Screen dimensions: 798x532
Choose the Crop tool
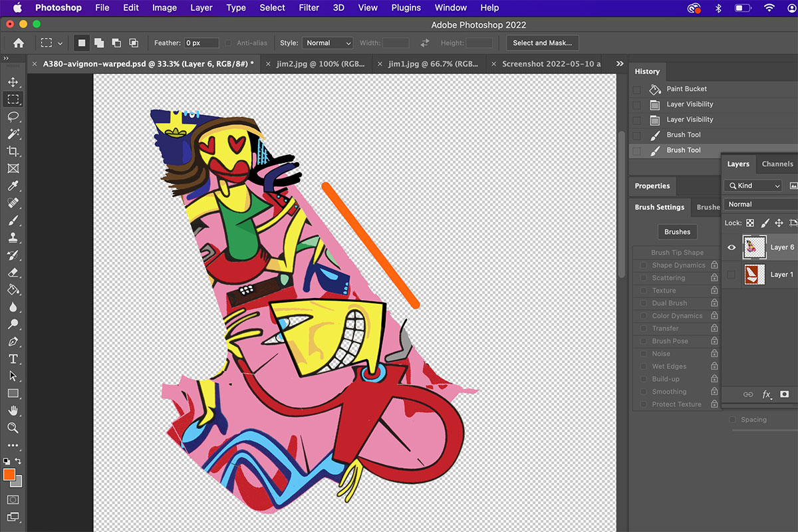click(x=13, y=152)
